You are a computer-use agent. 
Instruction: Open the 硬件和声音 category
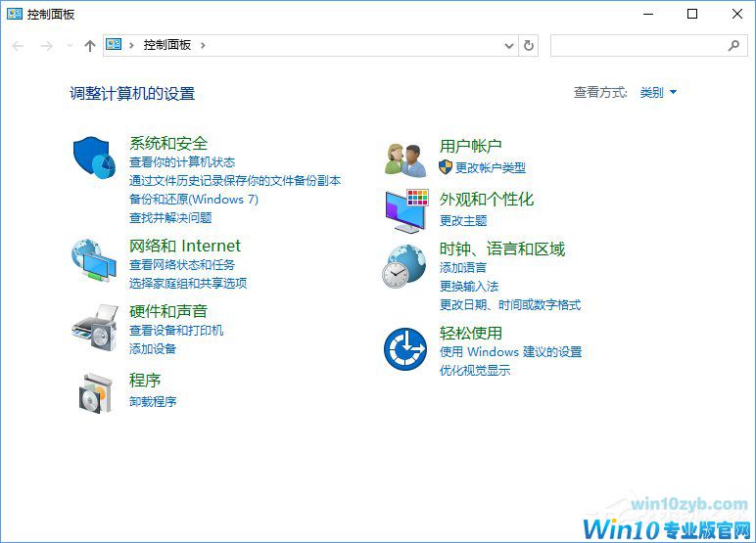coord(168,311)
